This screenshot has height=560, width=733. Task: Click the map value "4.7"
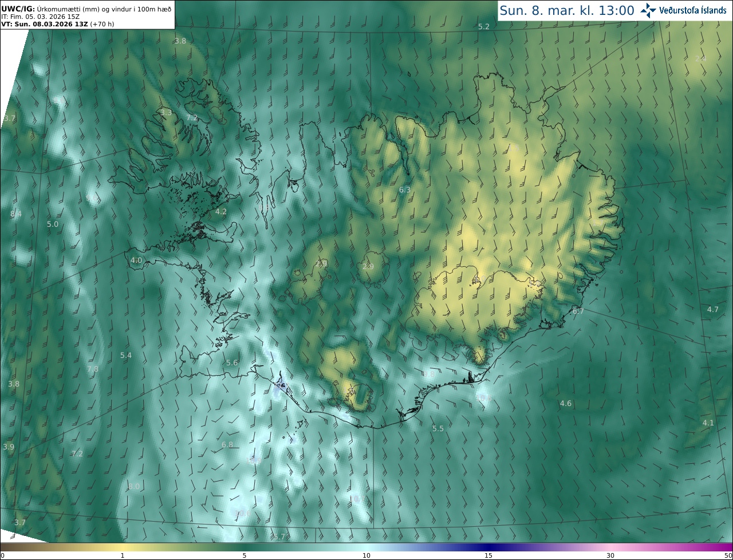pos(712,309)
